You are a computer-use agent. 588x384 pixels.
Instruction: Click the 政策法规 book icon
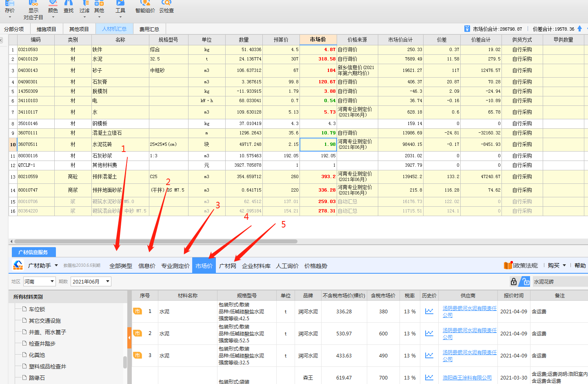pos(508,266)
